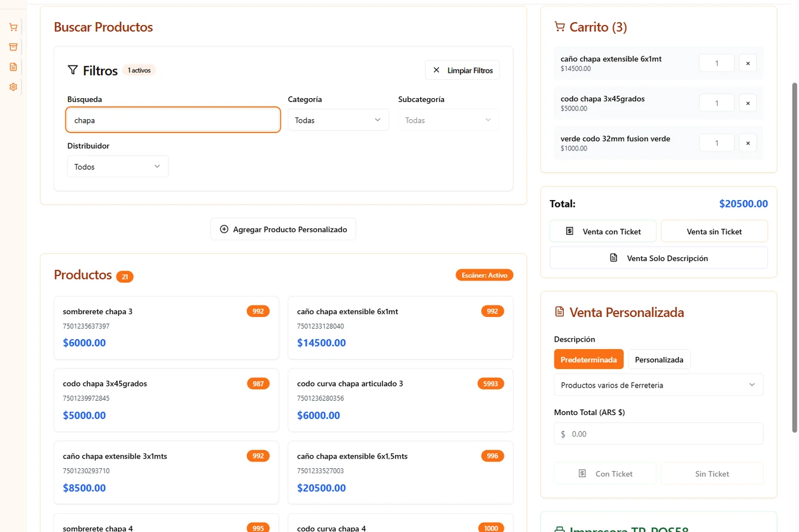The height and width of the screenshot is (532, 799).
Task: Click the page vertical scrollbar
Action: pos(794,257)
